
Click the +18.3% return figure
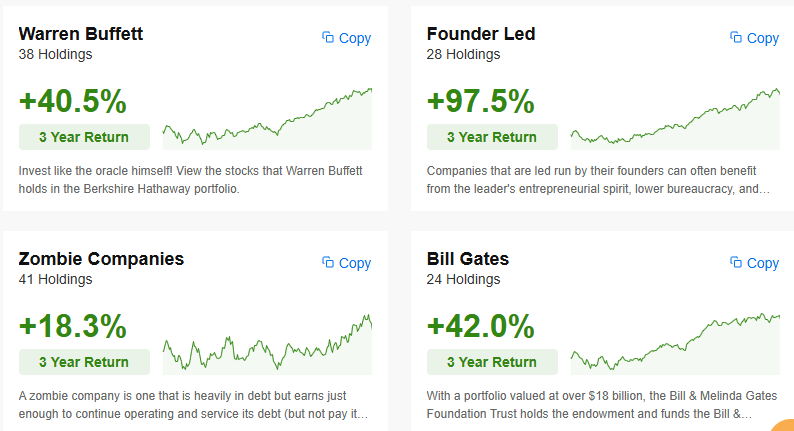[72, 326]
